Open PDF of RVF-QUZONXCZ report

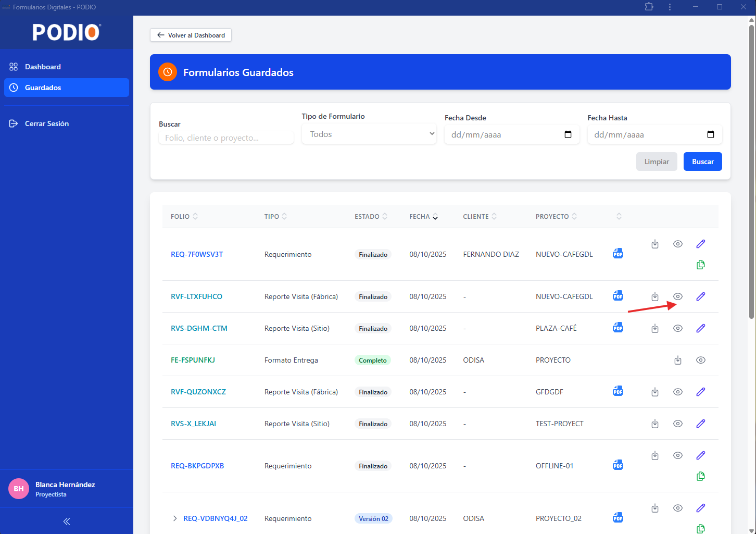[x=618, y=391]
